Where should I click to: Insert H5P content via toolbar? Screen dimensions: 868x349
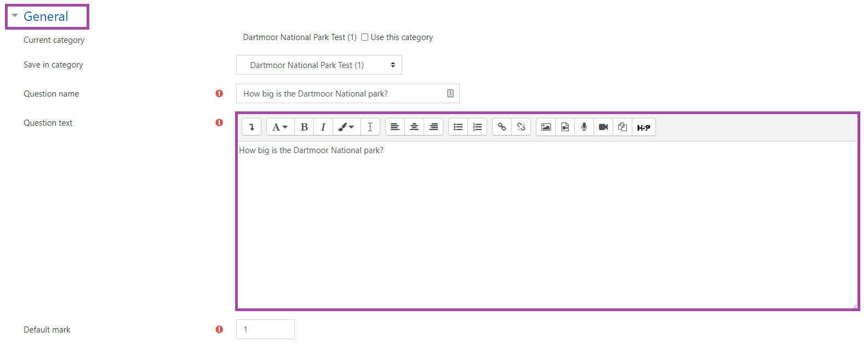(643, 127)
